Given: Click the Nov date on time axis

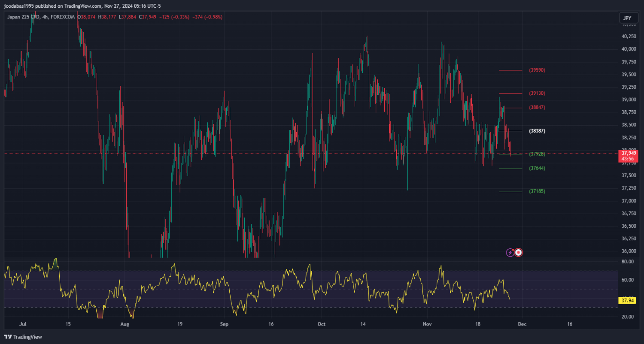Looking at the screenshot, I should 426,325.
